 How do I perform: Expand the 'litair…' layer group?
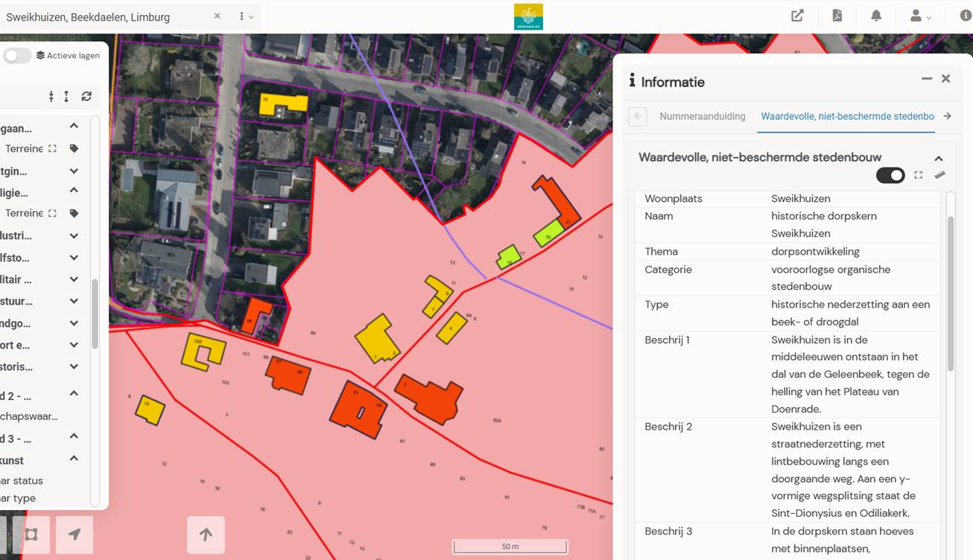pos(74,280)
